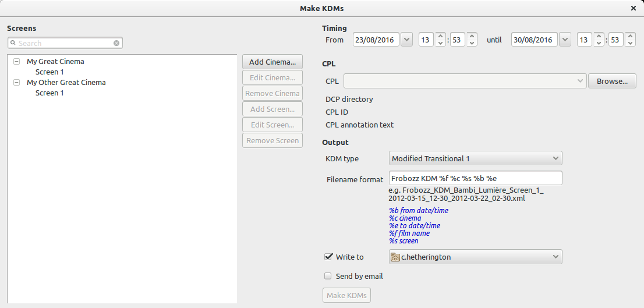Viewport: 644px width, 308px height.
Task: Decrease the From hour value
Action: click(x=440, y=43)
